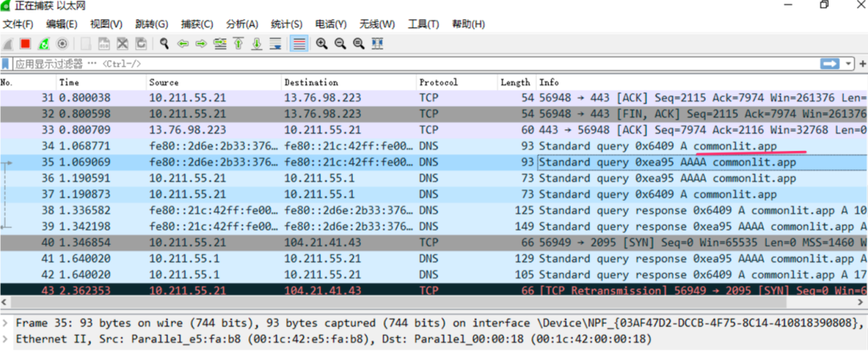The width and height of the screenshot is (868, 354).
Task: Sort packets by Protocol column header
Action: pyautogui.click(x=438, y=82)
